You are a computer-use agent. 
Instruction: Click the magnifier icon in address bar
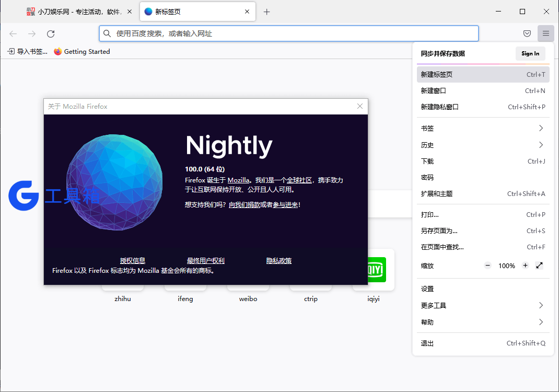click(107, 33)
